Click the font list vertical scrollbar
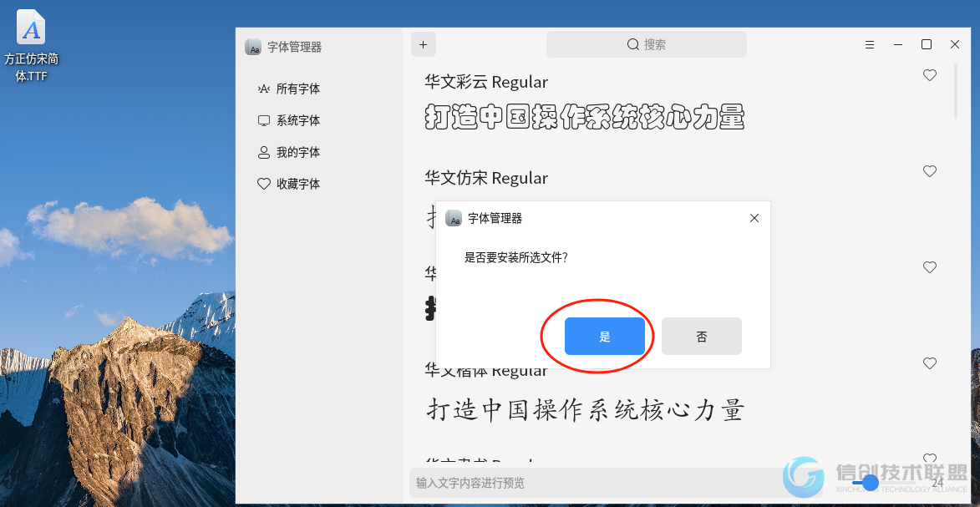The image size is (980, 507). (x=955, y=91)
